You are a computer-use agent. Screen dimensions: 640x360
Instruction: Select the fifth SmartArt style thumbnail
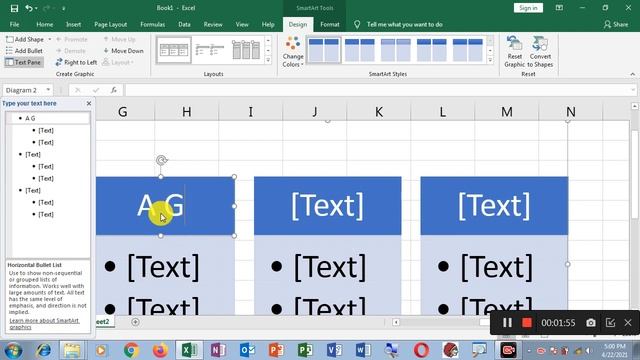coord(467,50)
